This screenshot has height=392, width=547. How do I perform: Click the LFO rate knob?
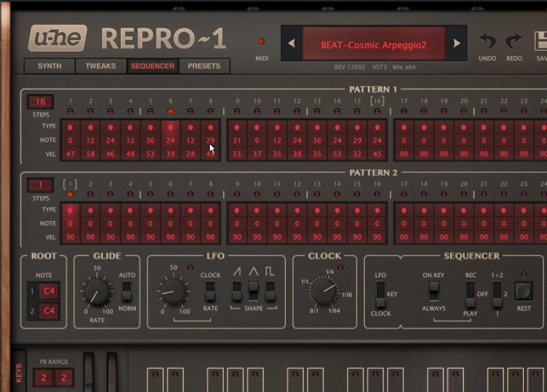tap(173, 292)
